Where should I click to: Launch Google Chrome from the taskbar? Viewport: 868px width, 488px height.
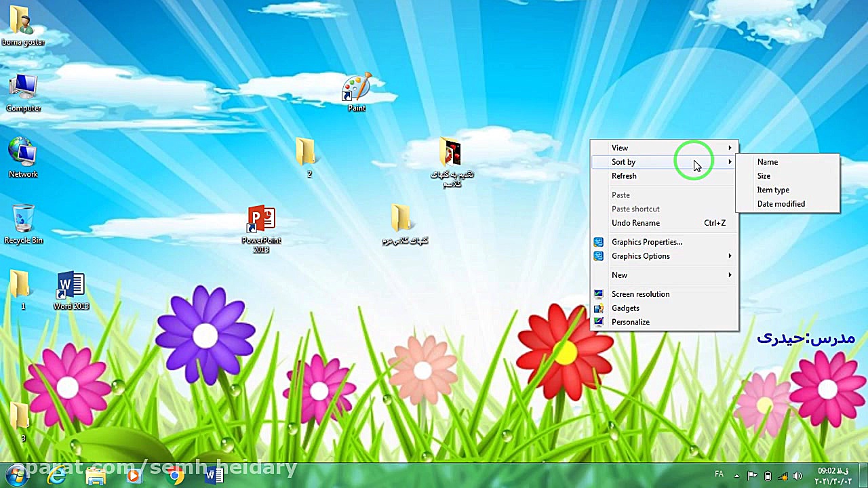coord(175,476)
